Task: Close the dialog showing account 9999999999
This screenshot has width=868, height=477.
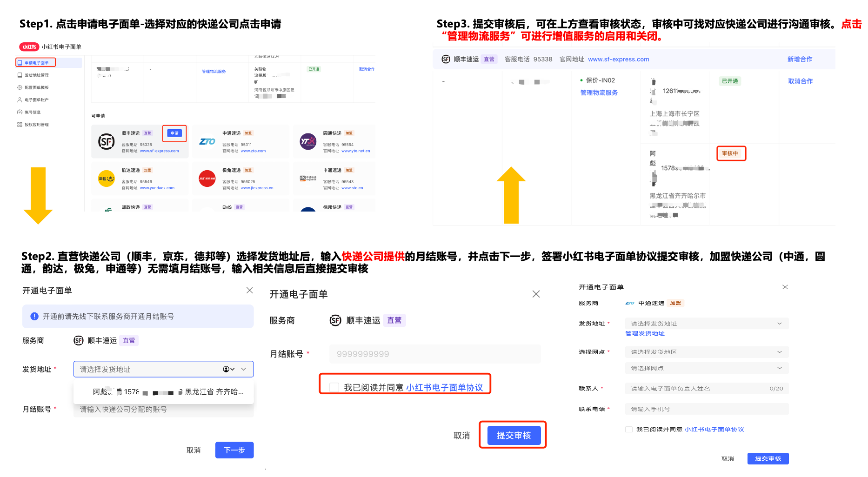Action: coord(536,294)
